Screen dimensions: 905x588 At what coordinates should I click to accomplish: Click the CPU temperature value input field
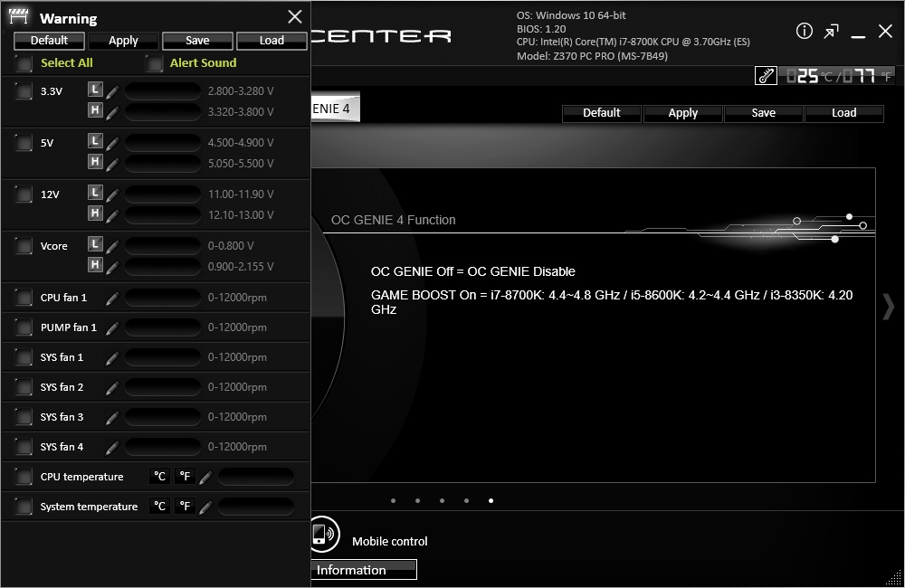click(256, 477)
